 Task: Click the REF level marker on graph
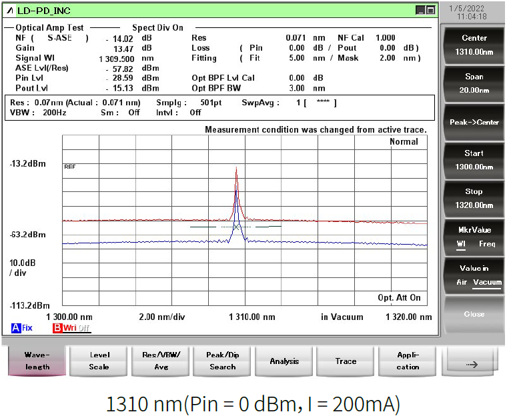[69, 167]
